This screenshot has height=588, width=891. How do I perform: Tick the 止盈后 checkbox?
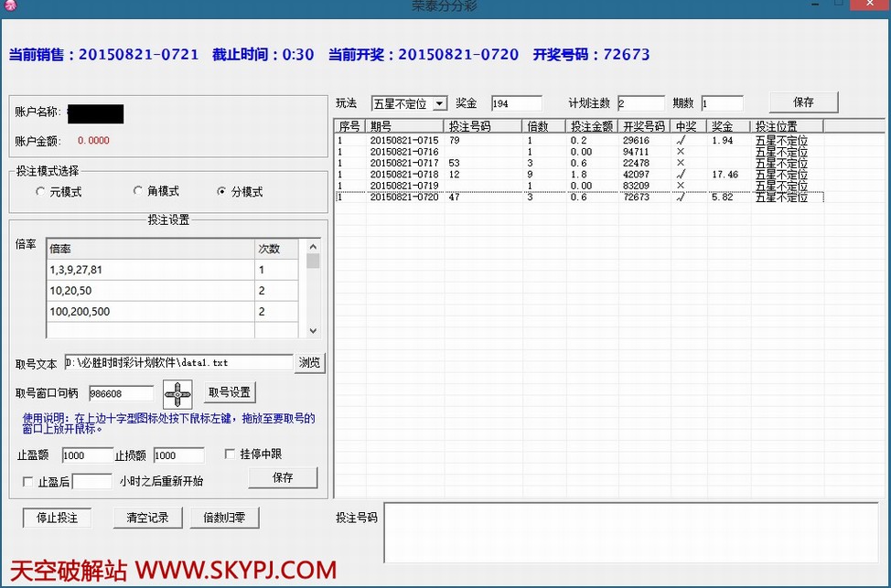pyautogui.click(x=27, y=482)
